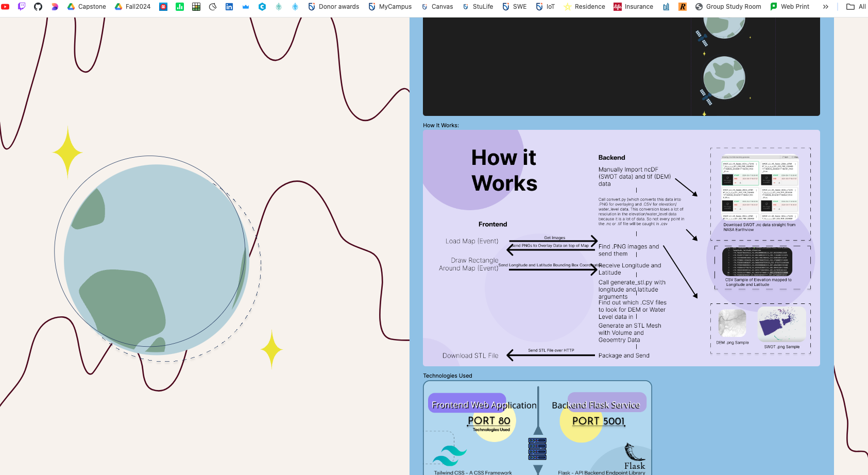The height and width of the screenshot is (475, 868).
Task: Click the blue hexagon C bookmark icon
Action: pos(262,7)
